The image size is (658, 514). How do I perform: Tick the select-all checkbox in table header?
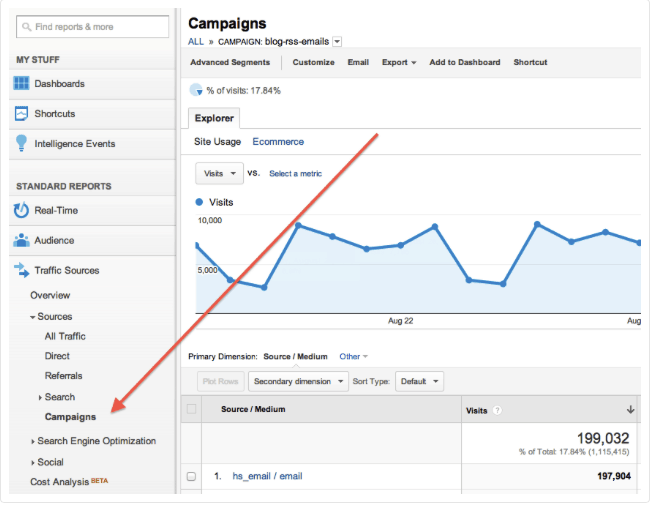(191, 409)
